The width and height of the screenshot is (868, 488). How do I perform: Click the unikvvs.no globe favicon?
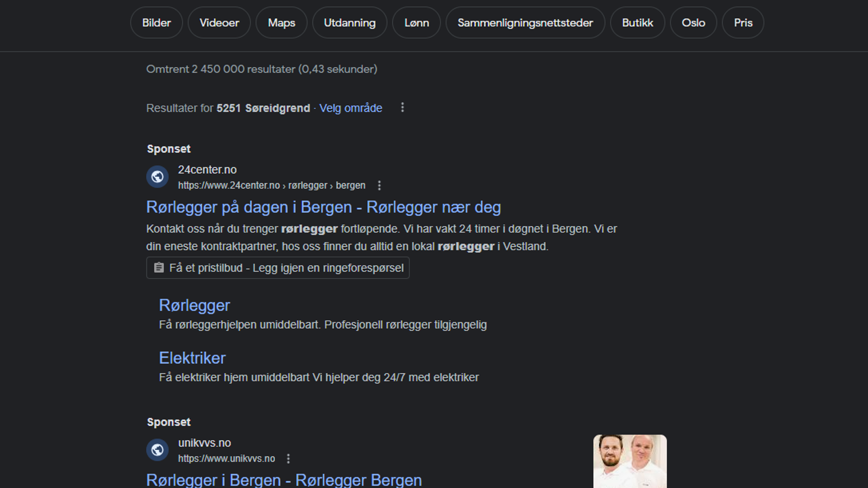[157, 450]
